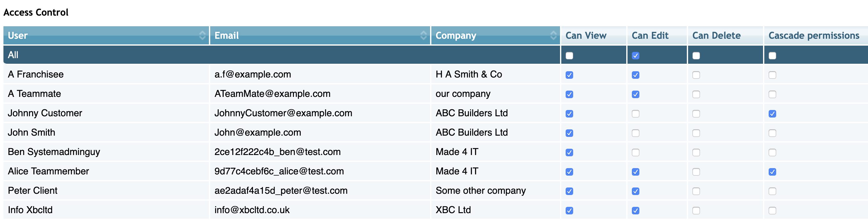Disable Cascade permissions for Alice Teammember
The width and height of the screenshot is (868, 220).
(x=772, y=172)
